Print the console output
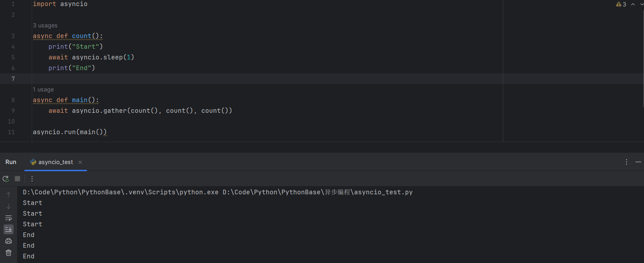The width and height of the screenshot is (644, 263). (9, 241)
